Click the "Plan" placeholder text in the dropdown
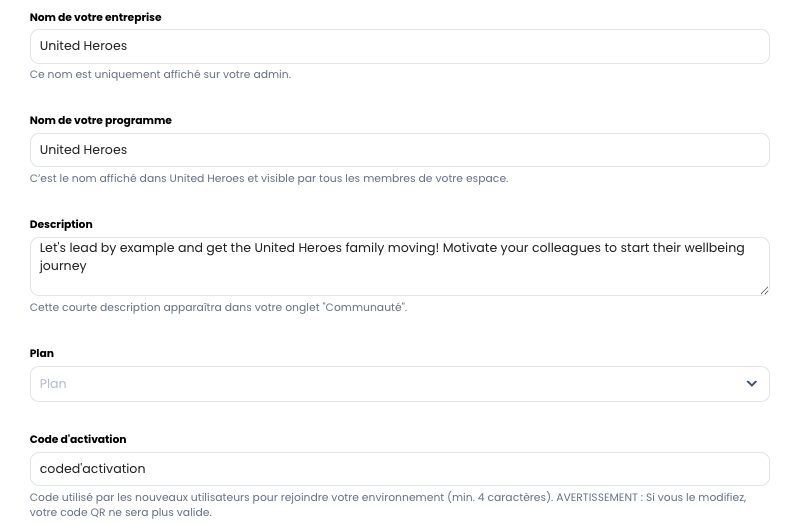785x523 pixels. (x=53, y=384)
